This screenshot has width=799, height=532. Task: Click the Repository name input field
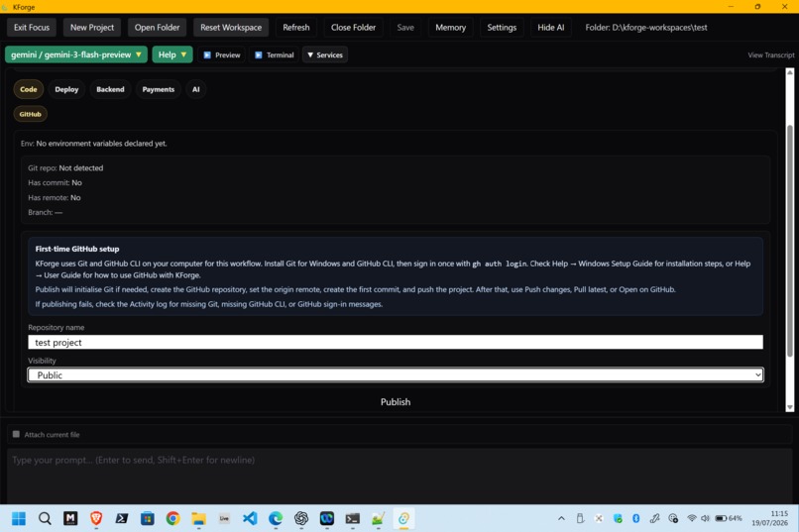pyautogui.click(x=396, y=342)
